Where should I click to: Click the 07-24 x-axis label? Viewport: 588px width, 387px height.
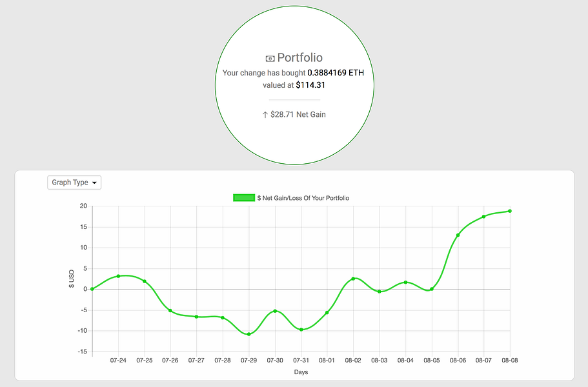pos(118,361)
